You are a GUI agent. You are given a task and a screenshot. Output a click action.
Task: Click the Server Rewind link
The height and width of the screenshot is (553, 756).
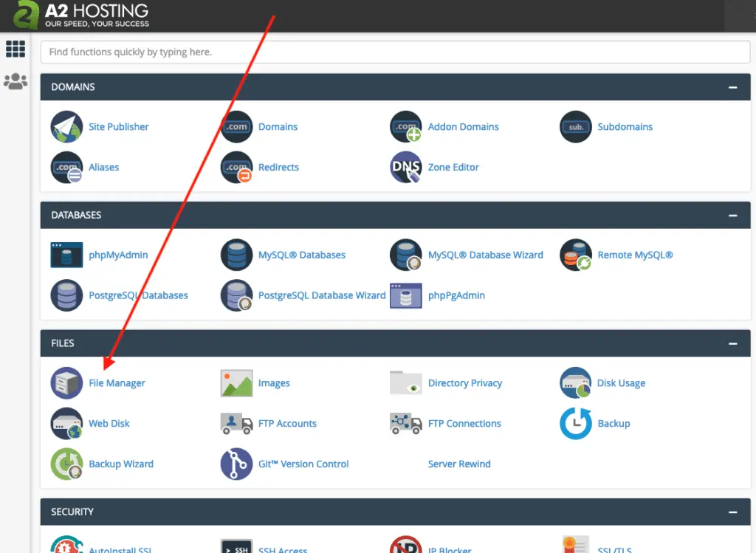pyautogui.click(x=459, y=464)
